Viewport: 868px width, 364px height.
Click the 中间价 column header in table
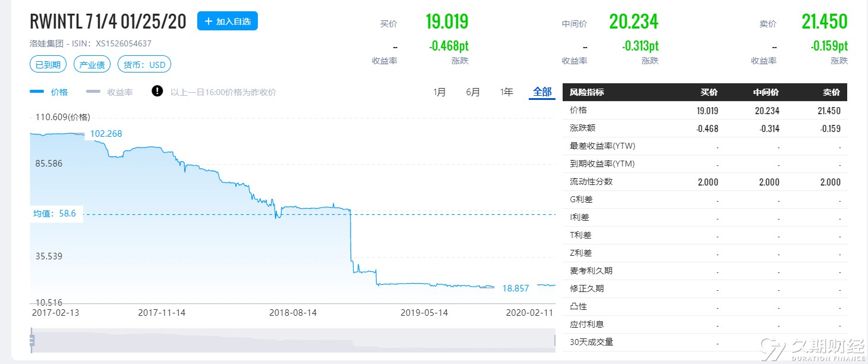tap(766, 92)
